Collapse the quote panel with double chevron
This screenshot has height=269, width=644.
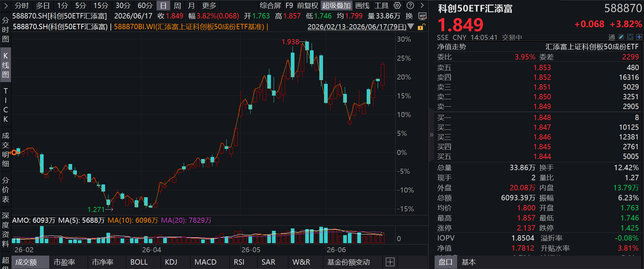[x=431, y=135]
